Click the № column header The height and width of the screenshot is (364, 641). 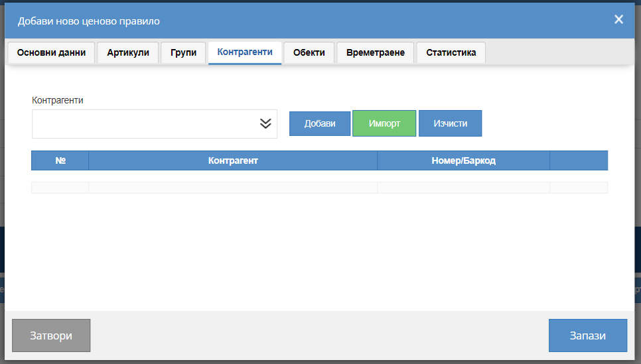(x=60, y=160)
